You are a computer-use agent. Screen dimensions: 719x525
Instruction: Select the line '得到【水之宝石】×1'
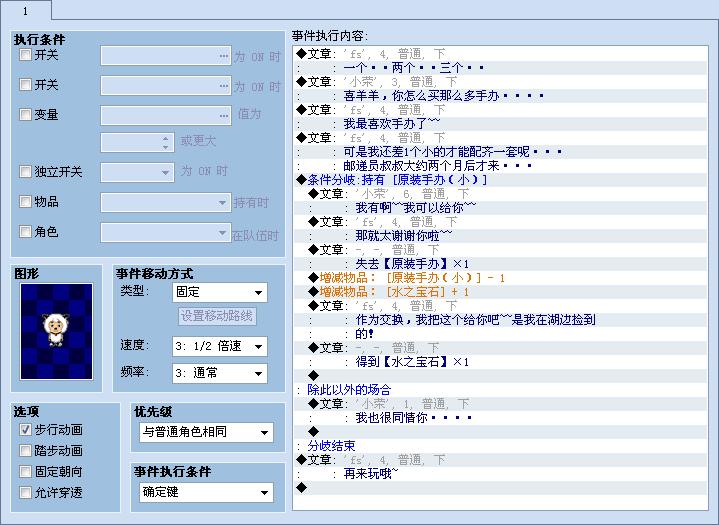coord(500,362)
